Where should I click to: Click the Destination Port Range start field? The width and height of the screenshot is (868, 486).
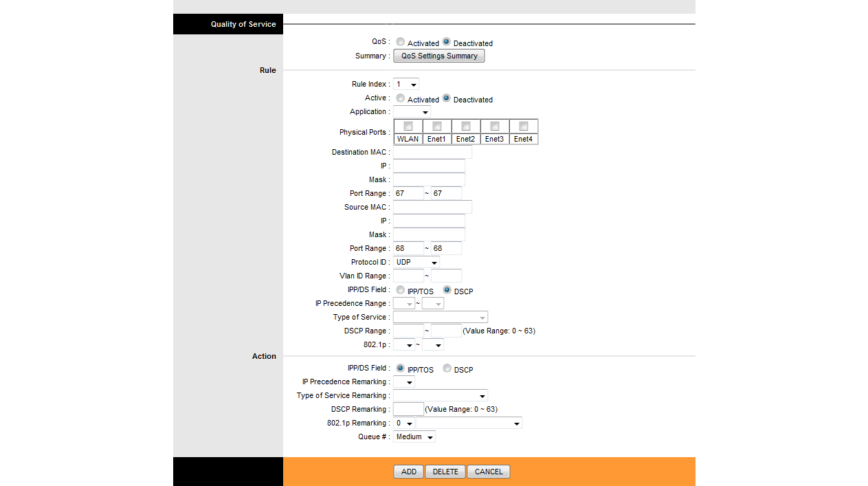tap(408, 193)
